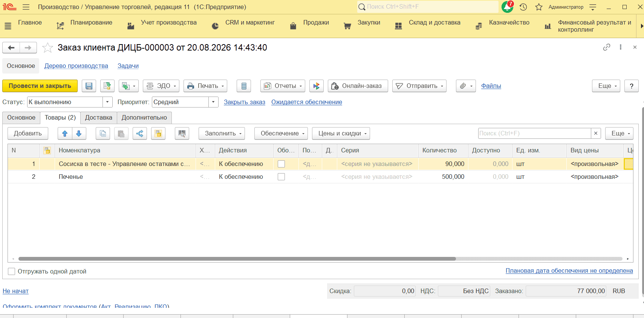This screenshot has width=644, height=318.
Task: Click the split row icon in goods toolbar
Action: click(140, 134)
